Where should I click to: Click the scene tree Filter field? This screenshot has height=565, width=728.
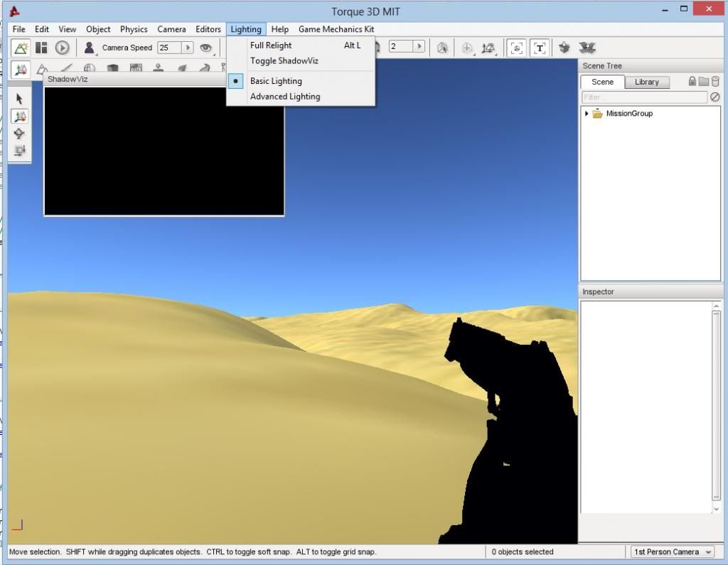pyautogui.click(x=643, y=97)
